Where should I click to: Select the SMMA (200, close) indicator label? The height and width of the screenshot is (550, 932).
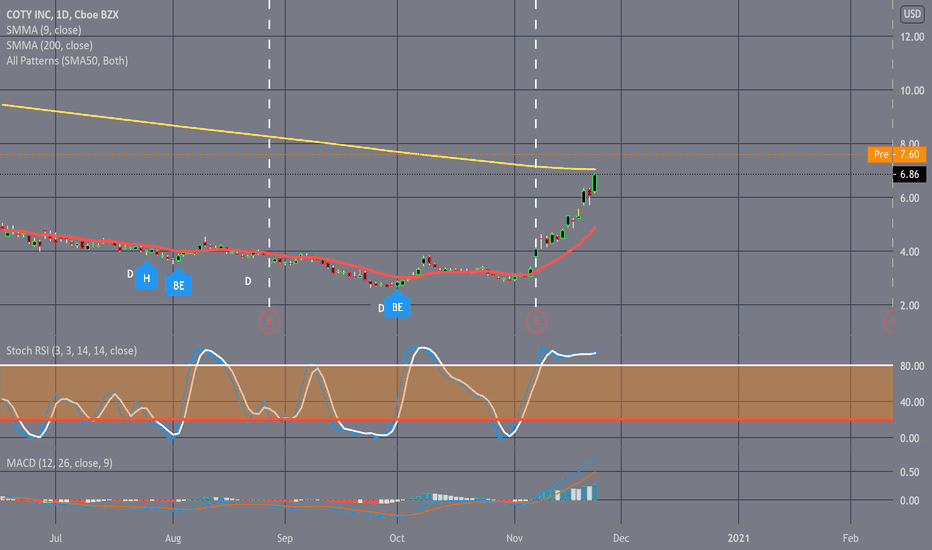coord(49,45)
